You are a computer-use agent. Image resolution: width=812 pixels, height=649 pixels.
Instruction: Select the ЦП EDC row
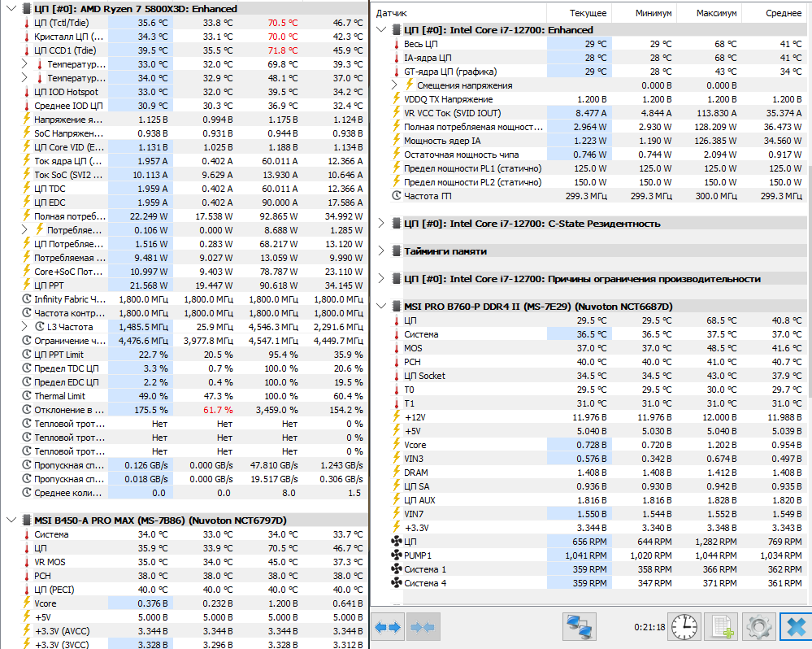194,203
